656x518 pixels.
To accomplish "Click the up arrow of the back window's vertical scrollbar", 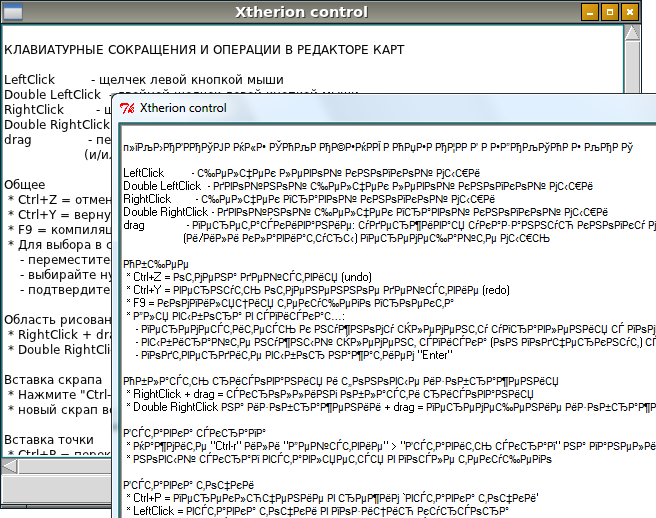I will pos(632,33).
